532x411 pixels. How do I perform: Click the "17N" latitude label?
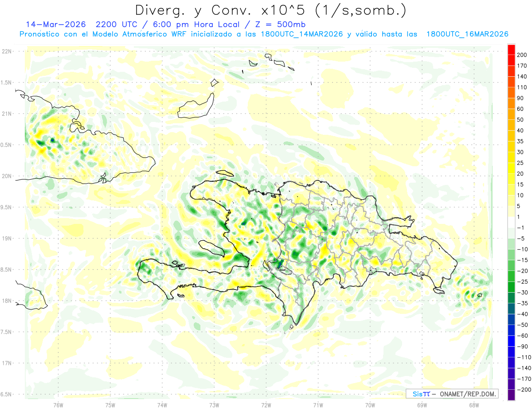click(7, 363)
